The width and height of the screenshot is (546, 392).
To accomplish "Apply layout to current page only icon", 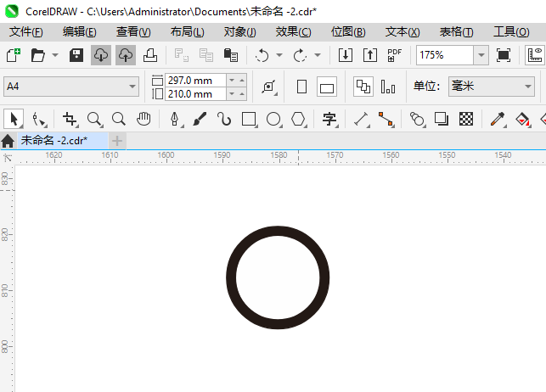I will point(388,87).
